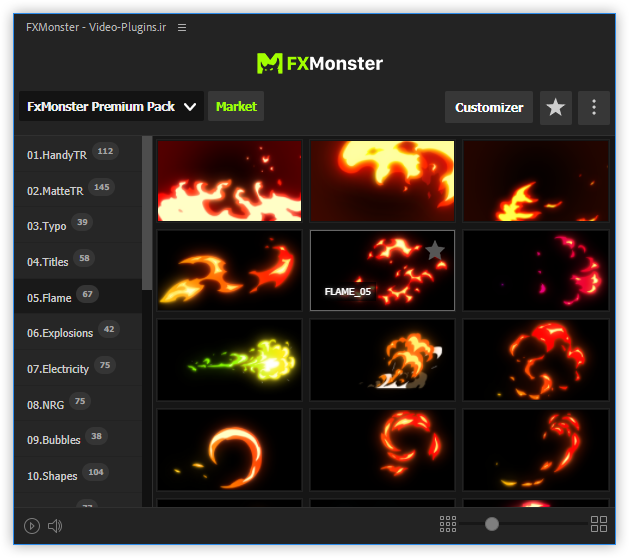Select the 07.Electricity category
The width and height of the screenshot is (629, 558).
78,368
